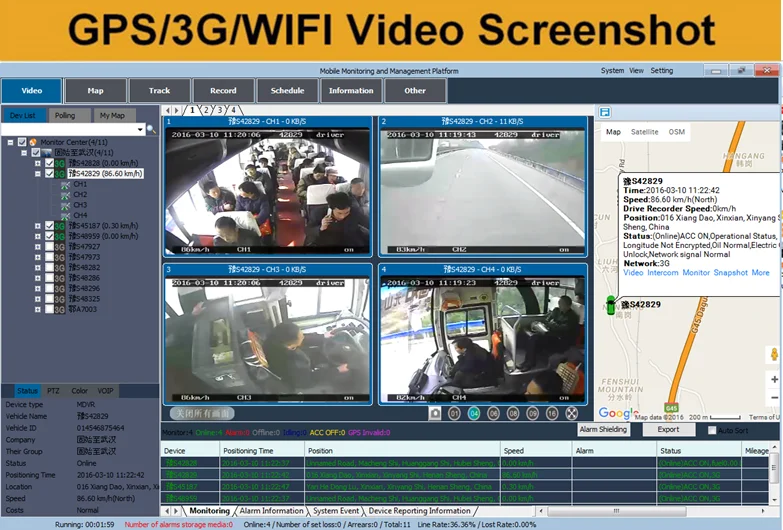Click the Intercom link in map popup
The width and height of the screenshot is (783, 530).
[662, 272]
